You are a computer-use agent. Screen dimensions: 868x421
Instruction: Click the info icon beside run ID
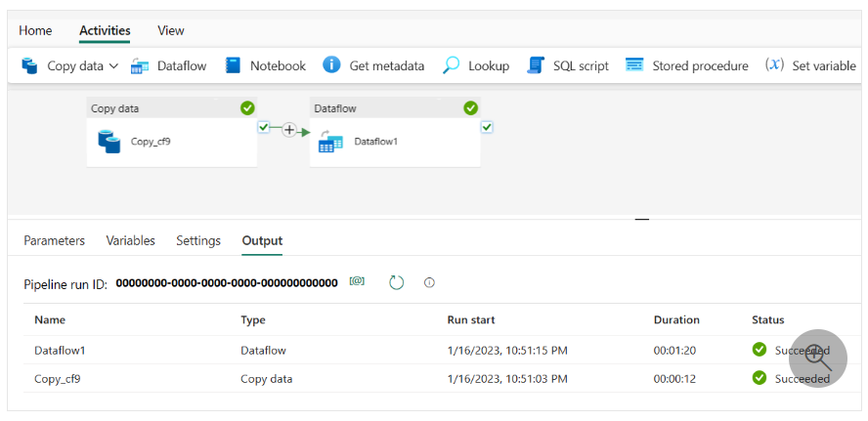[x=429, y=282]
